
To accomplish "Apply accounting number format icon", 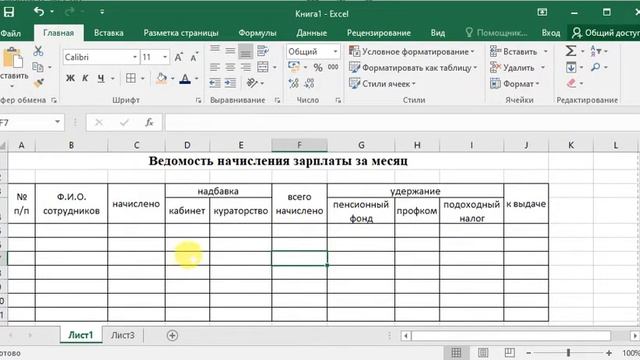I will (x=293, y=67).
